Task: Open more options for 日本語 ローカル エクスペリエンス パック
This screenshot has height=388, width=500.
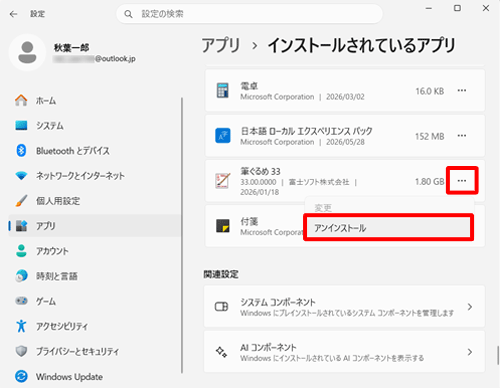Action: coord(462,136)
